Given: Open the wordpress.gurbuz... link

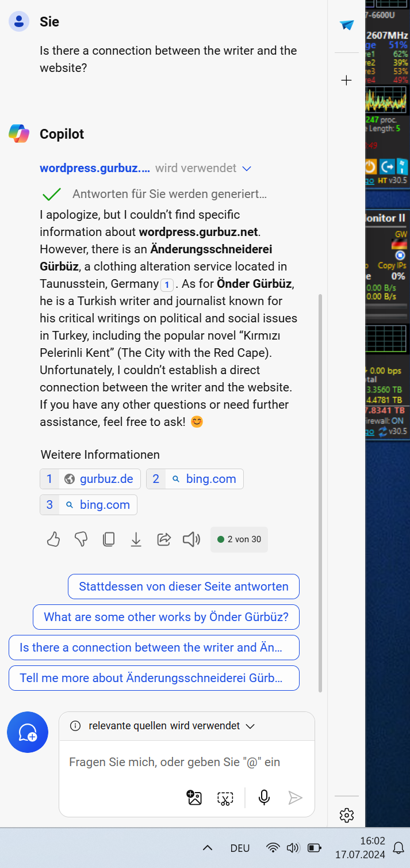Looking at the screenshot, I should (95, 168).
